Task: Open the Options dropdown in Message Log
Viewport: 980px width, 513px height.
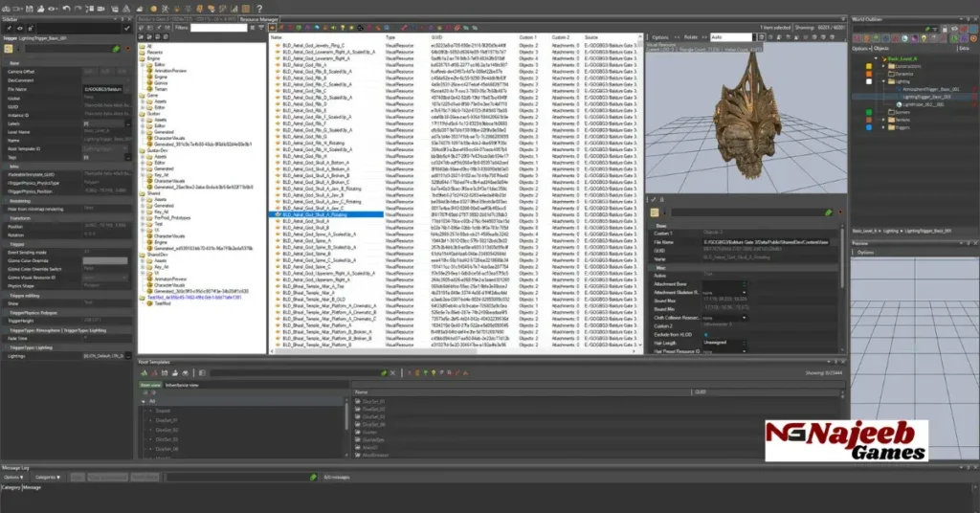Action: 14,476
